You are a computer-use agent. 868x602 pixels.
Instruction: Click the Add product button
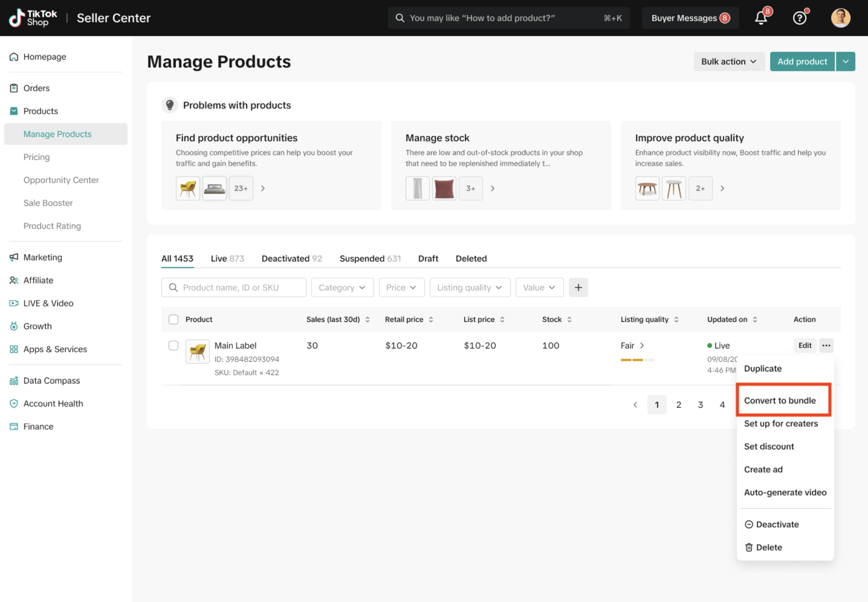pyautogui.click(x=802, y=62)
